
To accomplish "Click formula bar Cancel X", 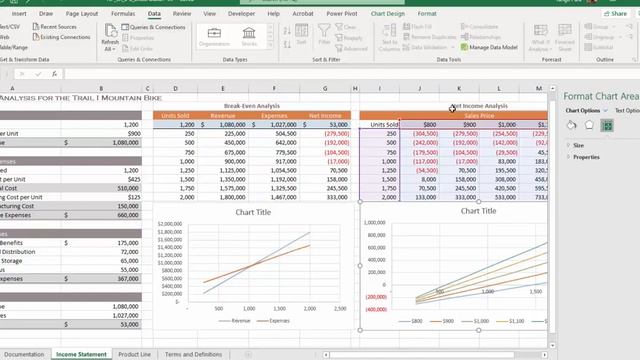I will [x=22, y=74].
